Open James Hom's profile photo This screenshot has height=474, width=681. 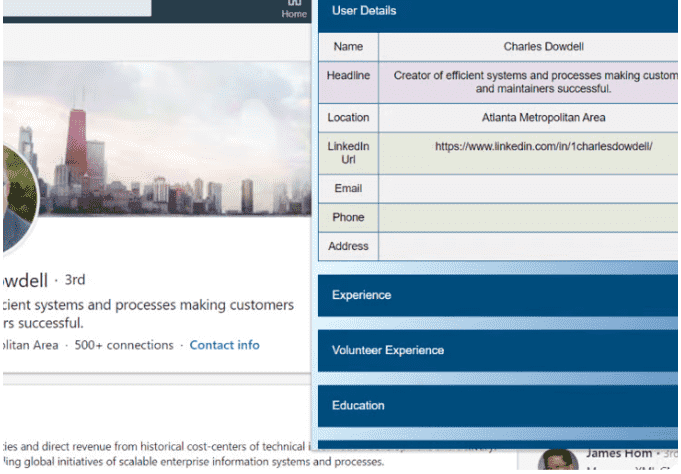[558, 461]
